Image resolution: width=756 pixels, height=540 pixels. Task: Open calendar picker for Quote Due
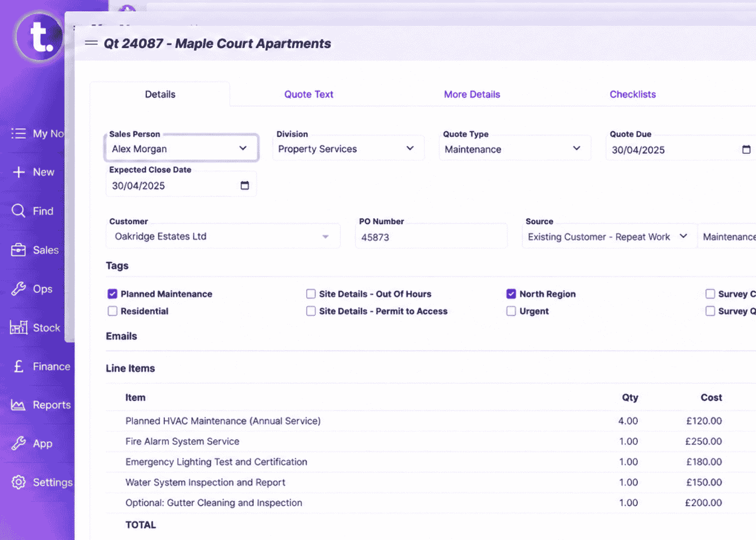(746, 150)
